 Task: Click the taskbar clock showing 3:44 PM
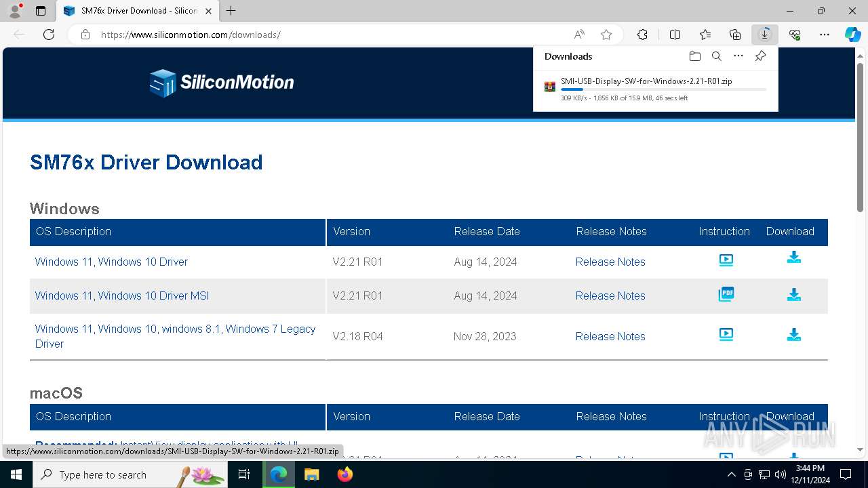(810, 474)
